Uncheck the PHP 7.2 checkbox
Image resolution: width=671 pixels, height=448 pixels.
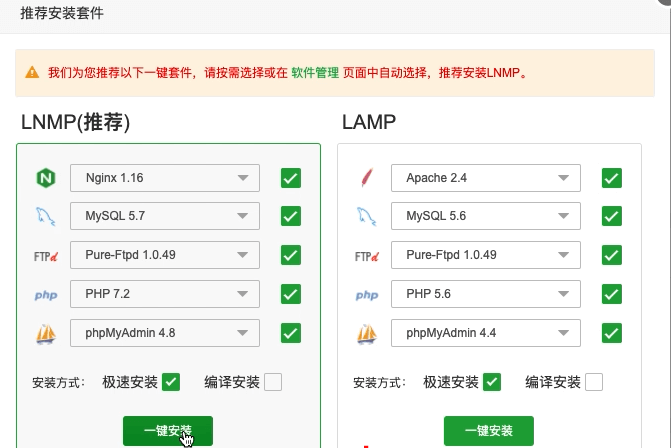click(291, 294)
